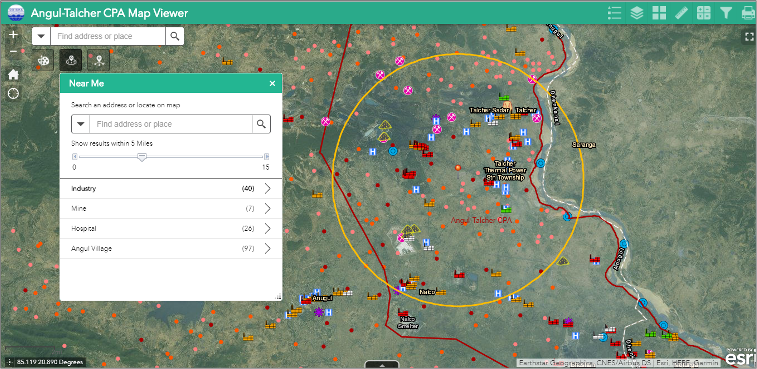Open the Print widget
This screenshot has width=757, height=369.
click(x=747, y=13)
